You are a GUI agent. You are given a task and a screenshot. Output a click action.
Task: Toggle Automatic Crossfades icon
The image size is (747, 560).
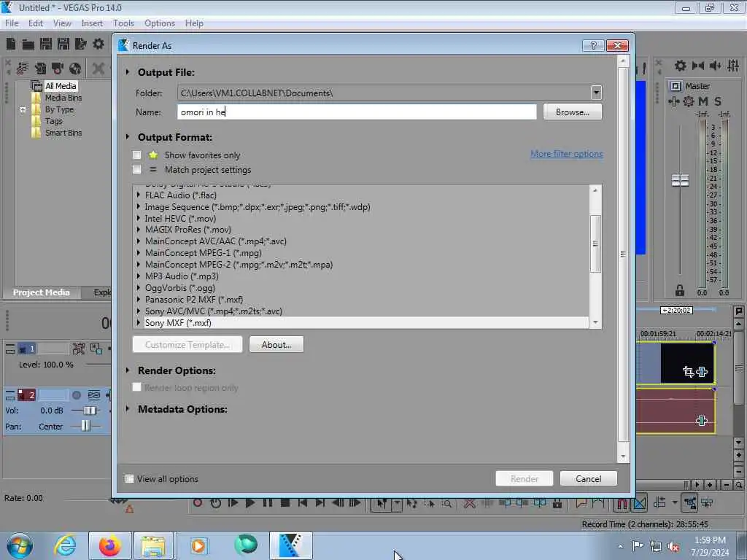click(639, 503)
